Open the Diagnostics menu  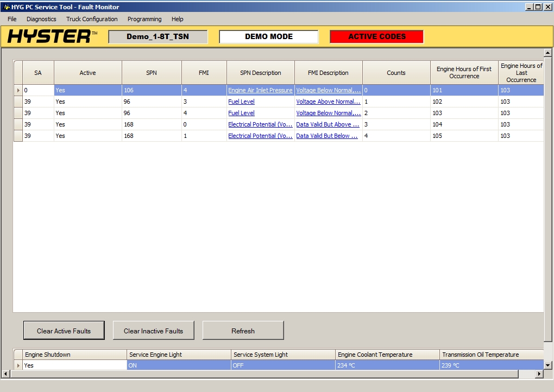(x=41, y=19)
